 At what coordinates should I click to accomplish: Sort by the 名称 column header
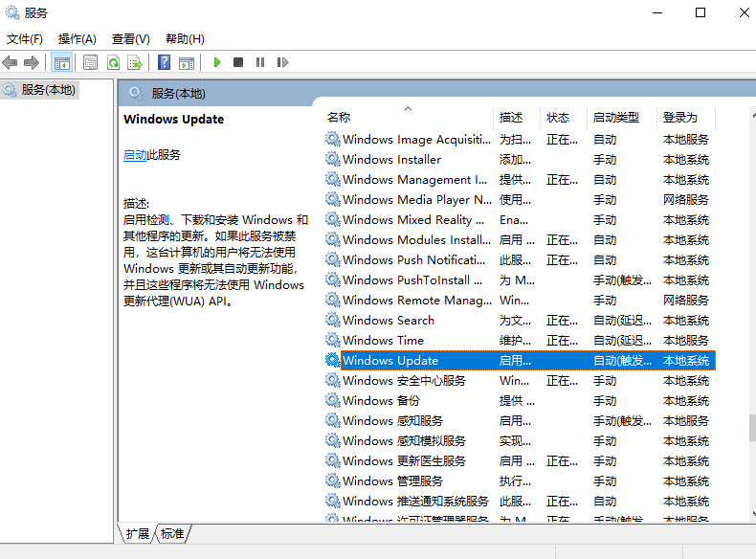(339, 118)
